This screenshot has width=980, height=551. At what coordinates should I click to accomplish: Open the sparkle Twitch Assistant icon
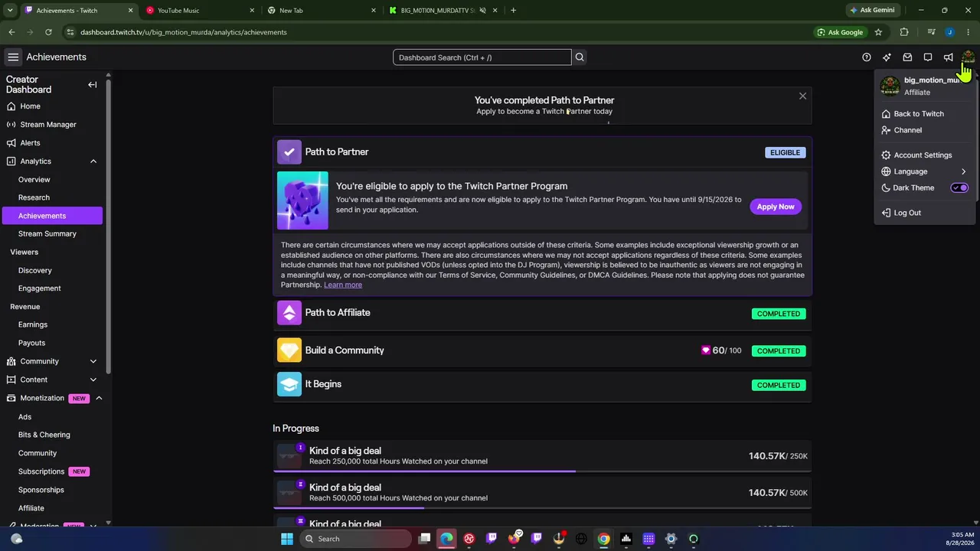(887, 57)
